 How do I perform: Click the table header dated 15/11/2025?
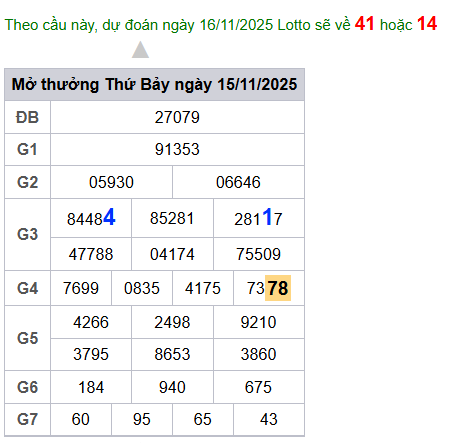point(154,84)
